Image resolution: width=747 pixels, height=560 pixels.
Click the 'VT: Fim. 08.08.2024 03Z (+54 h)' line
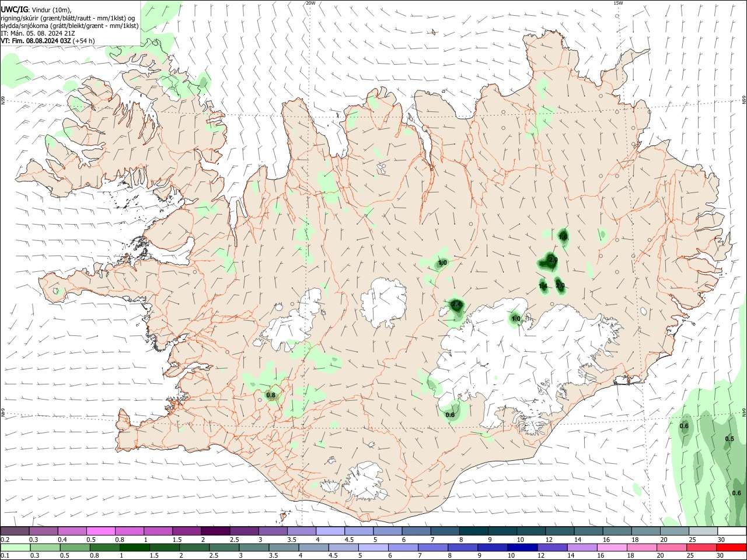click(x=48, y=41)
